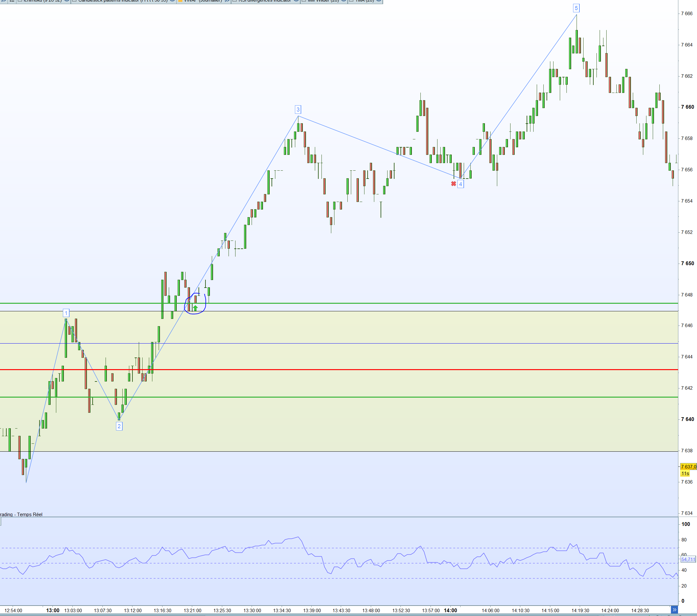This screenshot has height=616, width=697.
Task: Toggle the MM Wilder (20) checkbox
Action: [x=304, y=1]
